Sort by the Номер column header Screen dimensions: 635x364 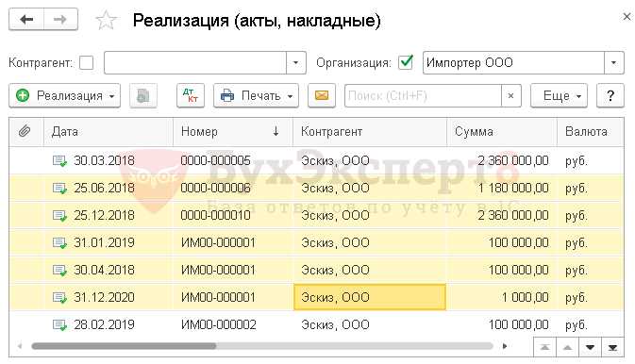(x=233, y=132)
